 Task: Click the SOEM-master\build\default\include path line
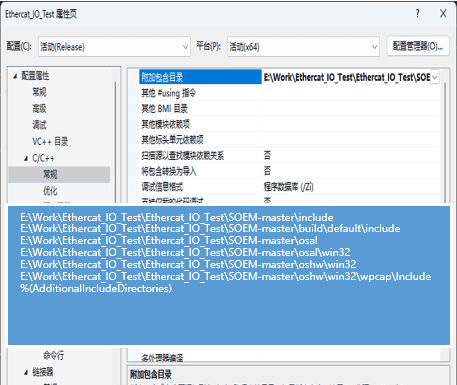pyautogui.click(x=210, y=229)
